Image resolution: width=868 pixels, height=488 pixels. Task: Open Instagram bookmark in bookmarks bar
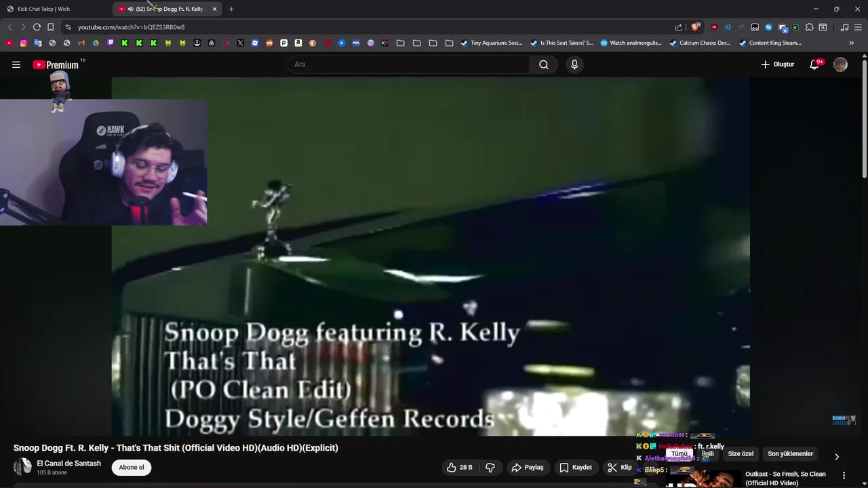click(x=23, y=43)
